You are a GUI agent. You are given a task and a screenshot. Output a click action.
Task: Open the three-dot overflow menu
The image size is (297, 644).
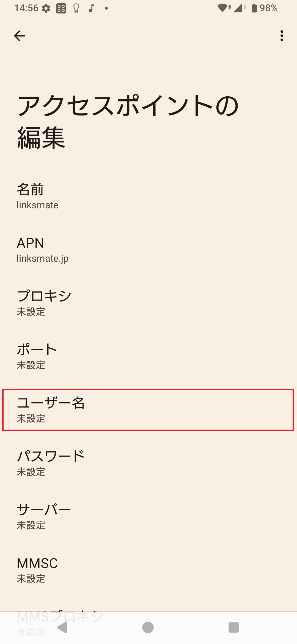282,36
